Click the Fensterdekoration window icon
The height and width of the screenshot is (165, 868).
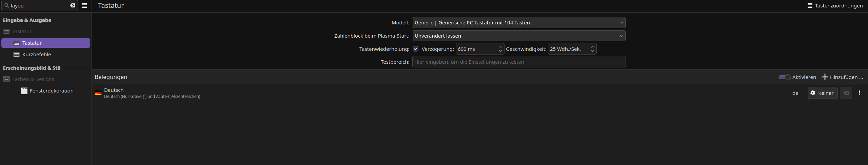click(24, 91)
